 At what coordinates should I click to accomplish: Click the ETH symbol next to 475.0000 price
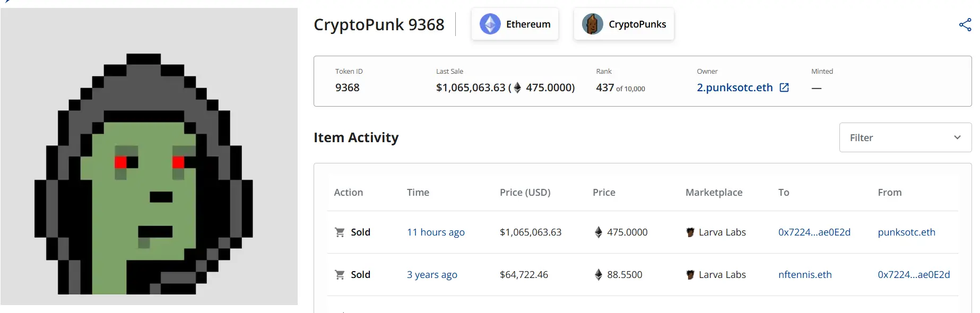coord(599,232)
